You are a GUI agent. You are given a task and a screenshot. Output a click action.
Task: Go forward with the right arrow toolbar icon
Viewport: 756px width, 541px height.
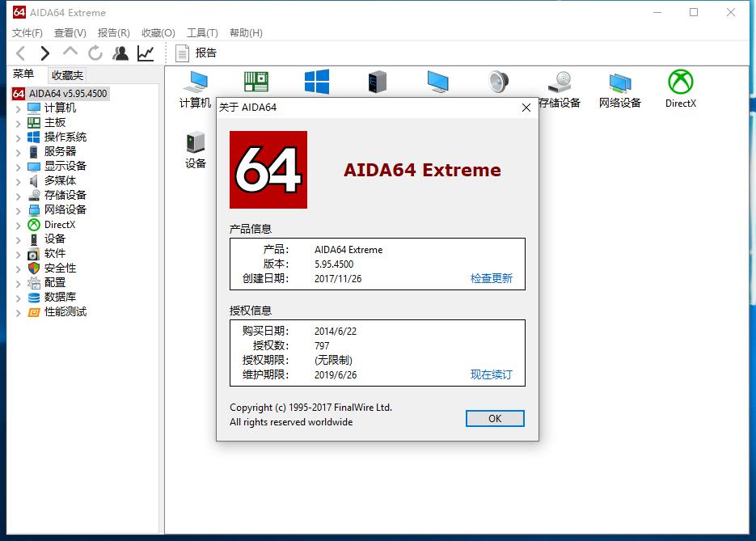click(44, 53)
